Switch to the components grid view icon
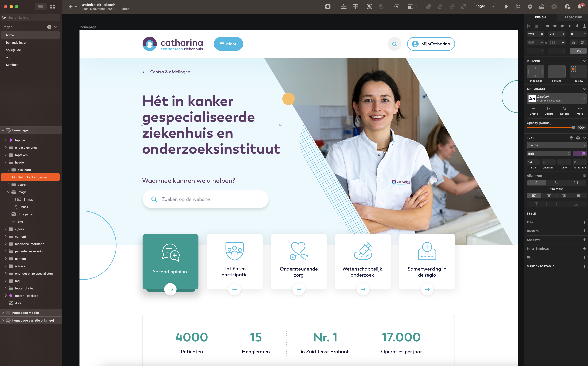Viewport: 588px width, 366px height. click(52, 7)
